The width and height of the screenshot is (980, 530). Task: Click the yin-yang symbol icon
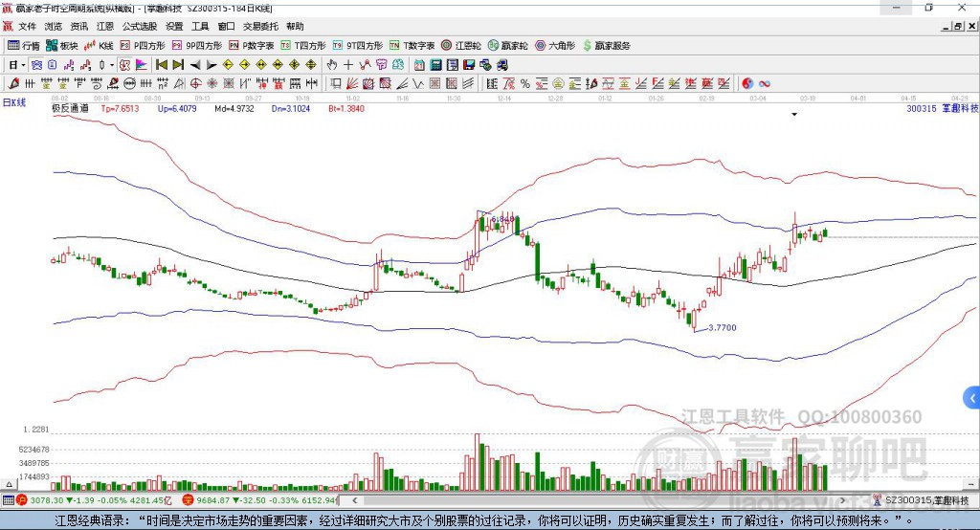coord(746,84)
